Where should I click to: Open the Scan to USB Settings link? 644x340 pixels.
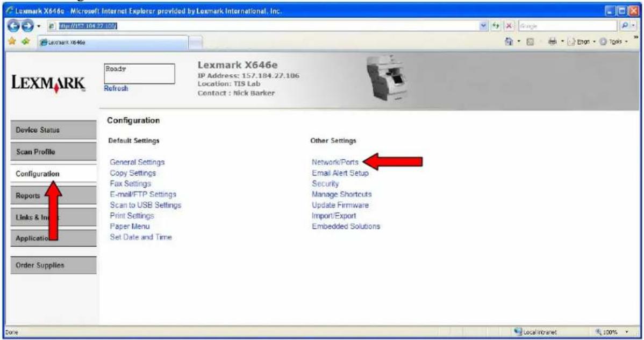click(x=145, y=205)
